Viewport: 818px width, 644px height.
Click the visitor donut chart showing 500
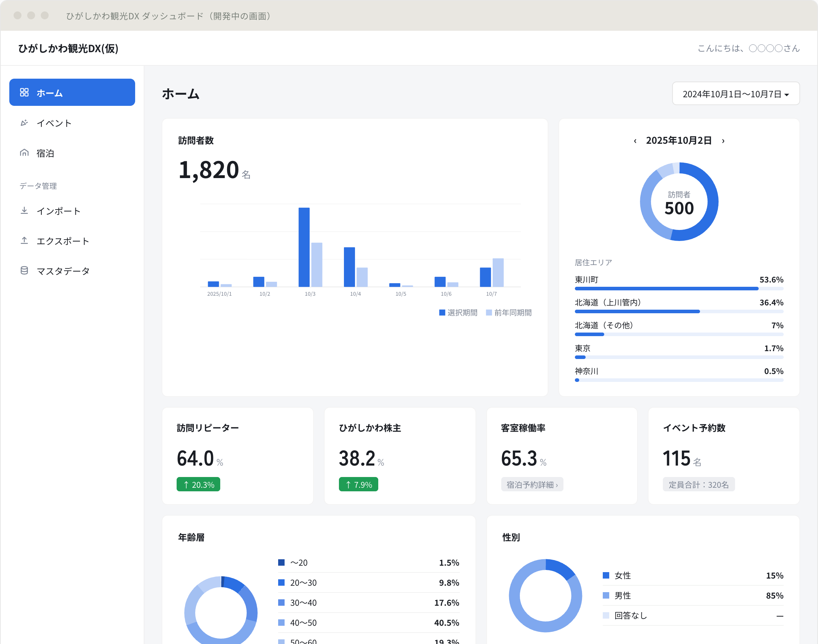pos(679,202)
